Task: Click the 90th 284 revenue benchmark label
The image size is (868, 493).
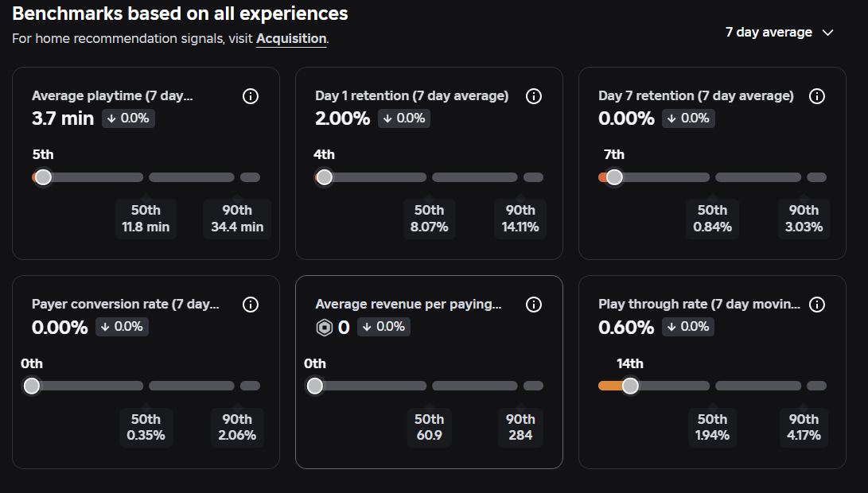Action: pyautogui.click(x=520, y=427)
